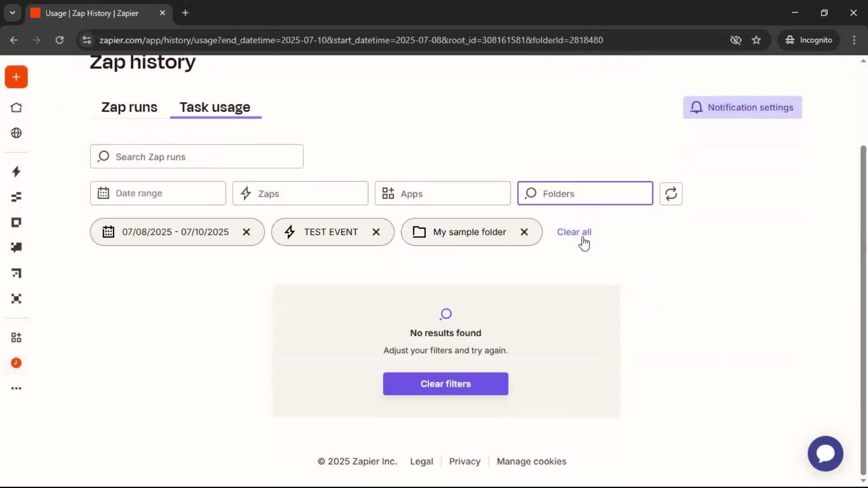Click the scrollbar down arrow
This screenshot has width=868, height=488.
point(863,480)
